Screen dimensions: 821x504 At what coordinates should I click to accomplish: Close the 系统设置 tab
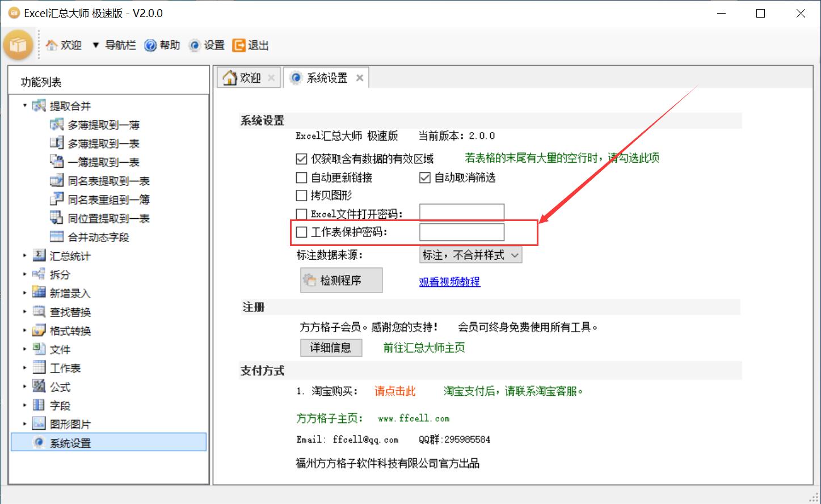pyautogui.click(x=360, y=78)
